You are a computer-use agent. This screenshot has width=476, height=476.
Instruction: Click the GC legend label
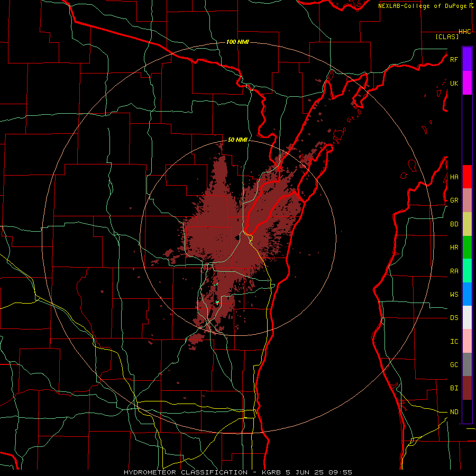coord(454,365)
